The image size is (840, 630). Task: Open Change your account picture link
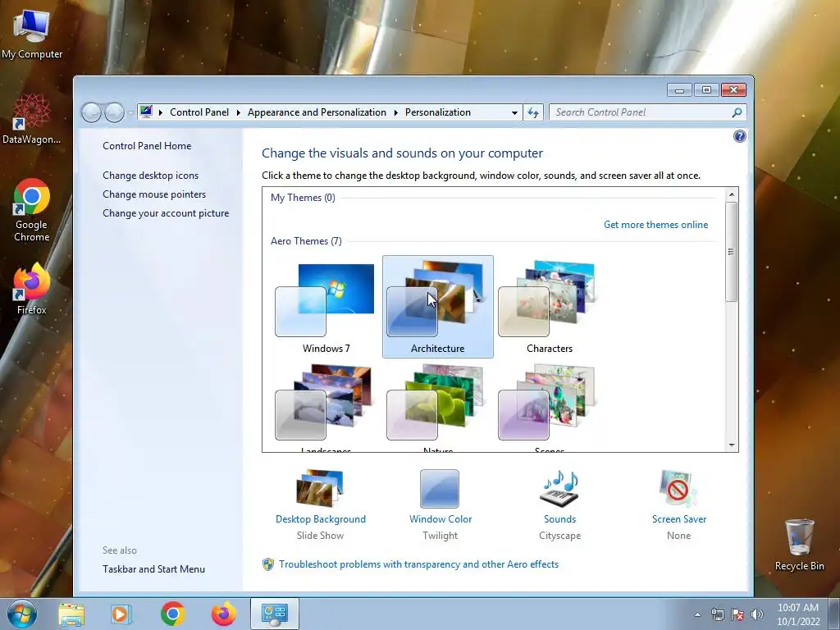(166, 213)
